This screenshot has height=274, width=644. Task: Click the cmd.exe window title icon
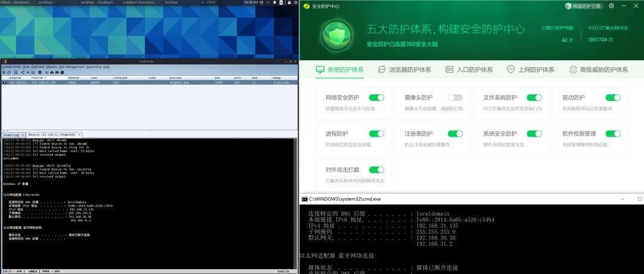304,199
